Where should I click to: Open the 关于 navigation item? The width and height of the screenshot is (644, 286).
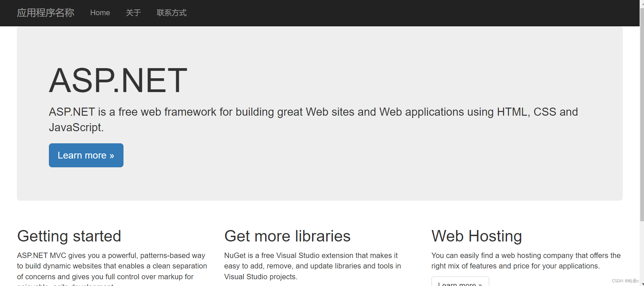point(133,13)
